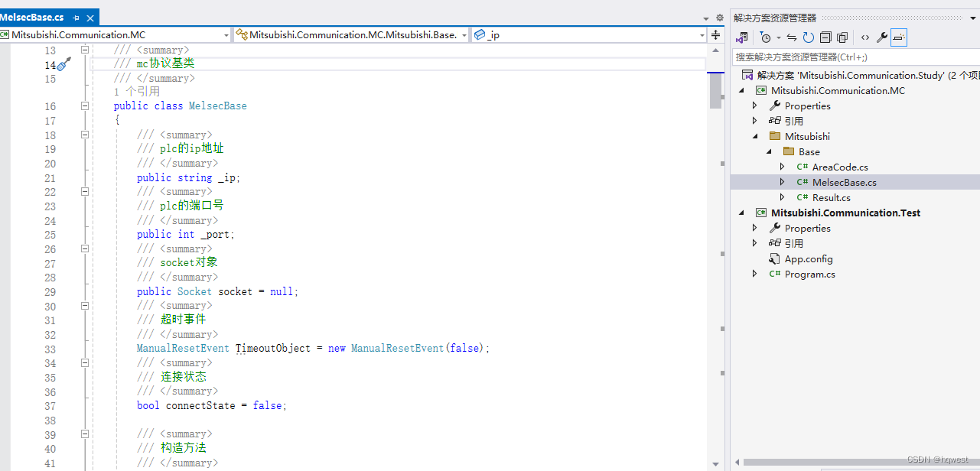Click C# file icon of Program.cs
The image size is (980, 471).
pyautogui.click(x=775, y=274)
